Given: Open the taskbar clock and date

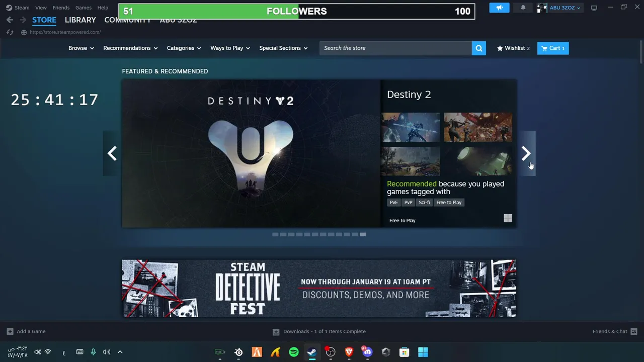Looking at the screenshot, I should coord(18,352).
